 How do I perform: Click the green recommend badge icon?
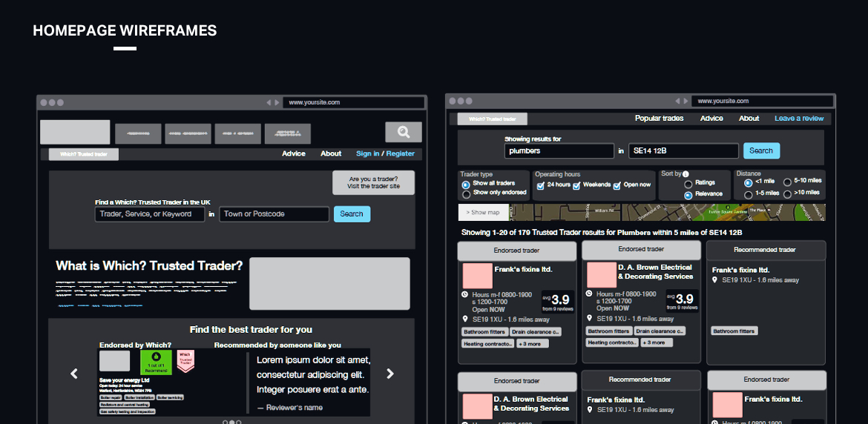click(156, 362)
